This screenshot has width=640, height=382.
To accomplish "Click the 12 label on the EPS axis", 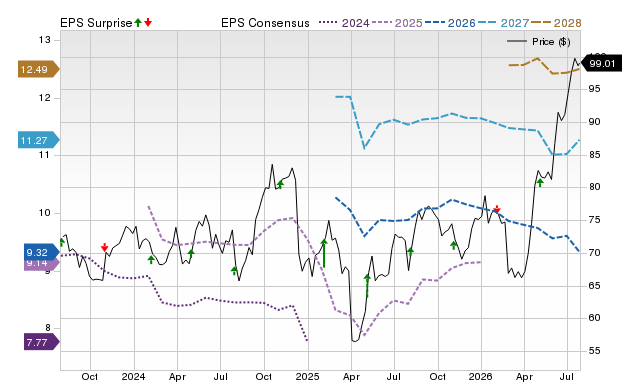I will coord(44,98).
